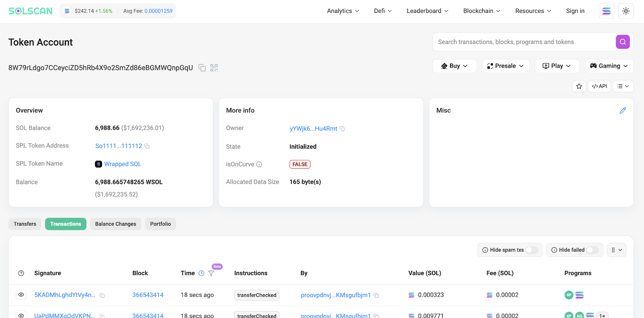The width and height of the screenshot is (644, 318).
Task: Switch to the Portfolio tab
Action: click(x=161, y=224)
